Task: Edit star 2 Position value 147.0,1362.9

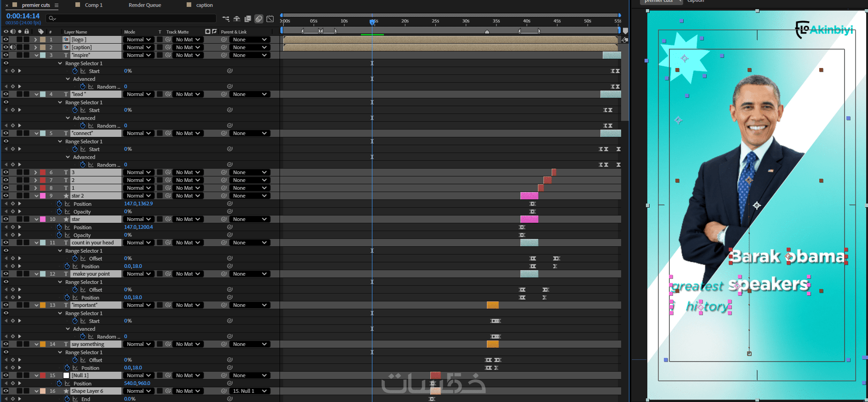Action: (138, 204)
